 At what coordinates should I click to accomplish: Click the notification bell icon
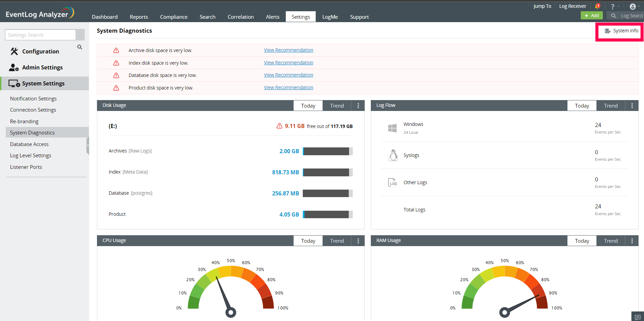[597, 6]
